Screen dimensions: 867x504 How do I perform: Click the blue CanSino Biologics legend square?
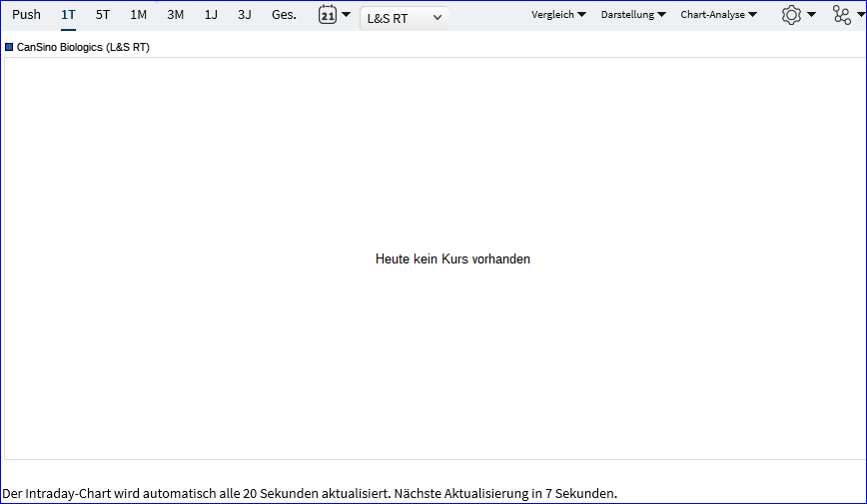click(x=9, y=47)
